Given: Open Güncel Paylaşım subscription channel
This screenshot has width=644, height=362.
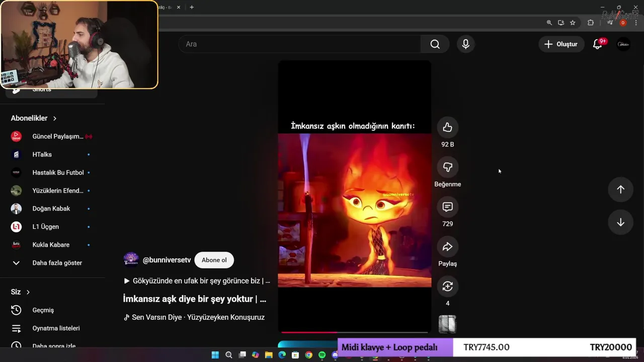Looking at the screenshot, I should coord(52,136).
